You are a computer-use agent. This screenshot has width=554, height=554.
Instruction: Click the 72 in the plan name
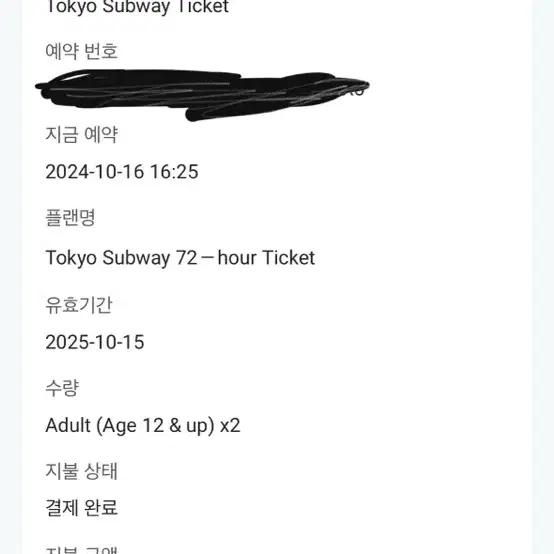187,258
